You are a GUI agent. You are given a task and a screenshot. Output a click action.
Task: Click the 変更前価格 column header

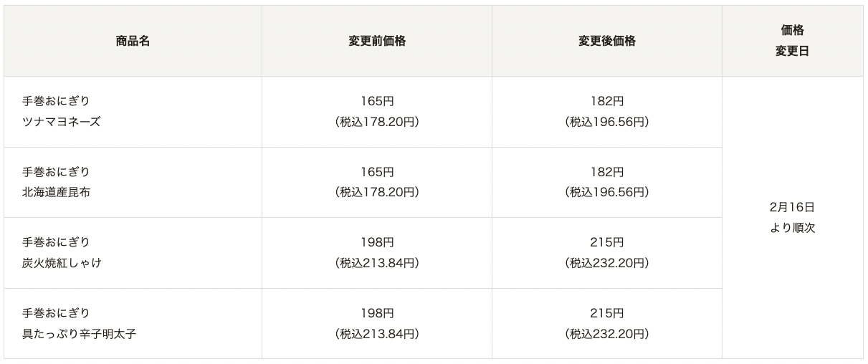click(377, 41)
